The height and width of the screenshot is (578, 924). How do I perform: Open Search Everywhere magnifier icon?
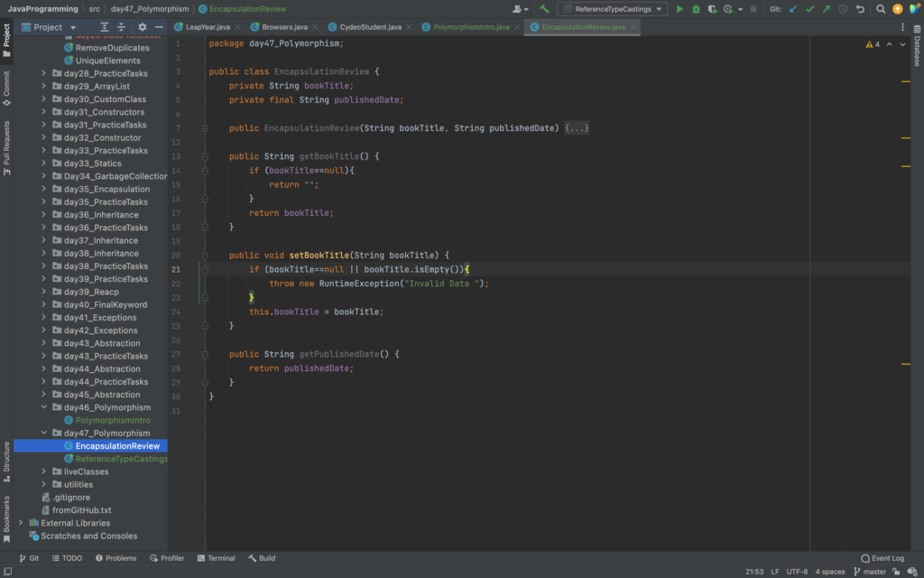click(x=881, y=9)
